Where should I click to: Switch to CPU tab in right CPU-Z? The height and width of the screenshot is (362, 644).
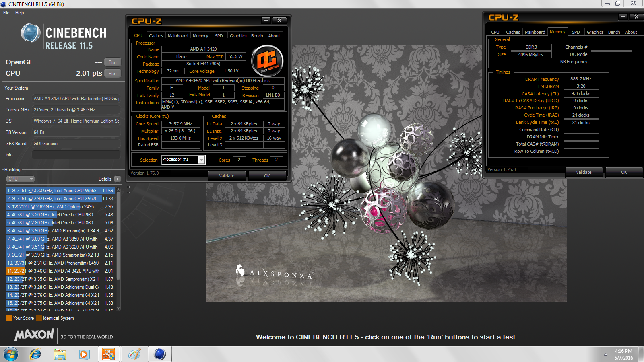[x=495, y=32]
